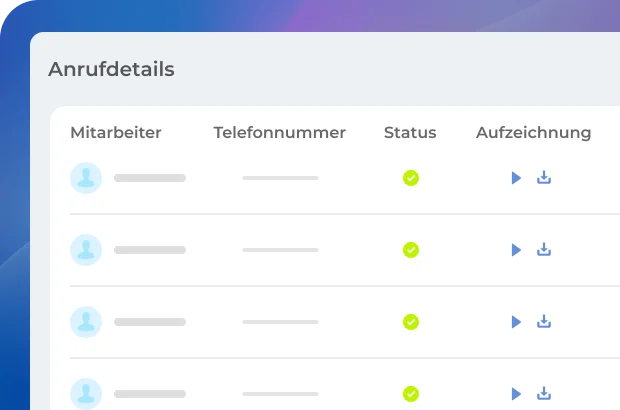Sort by the Aufzeichnung column header
The width and height of the screenshot is (620, 410).
click(x=533, y=133)
